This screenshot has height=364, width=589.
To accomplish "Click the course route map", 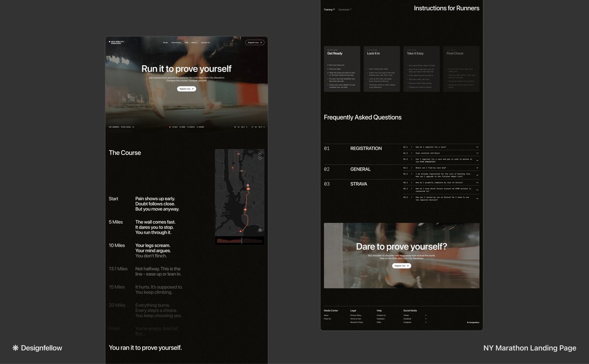I will pos(240,192).
